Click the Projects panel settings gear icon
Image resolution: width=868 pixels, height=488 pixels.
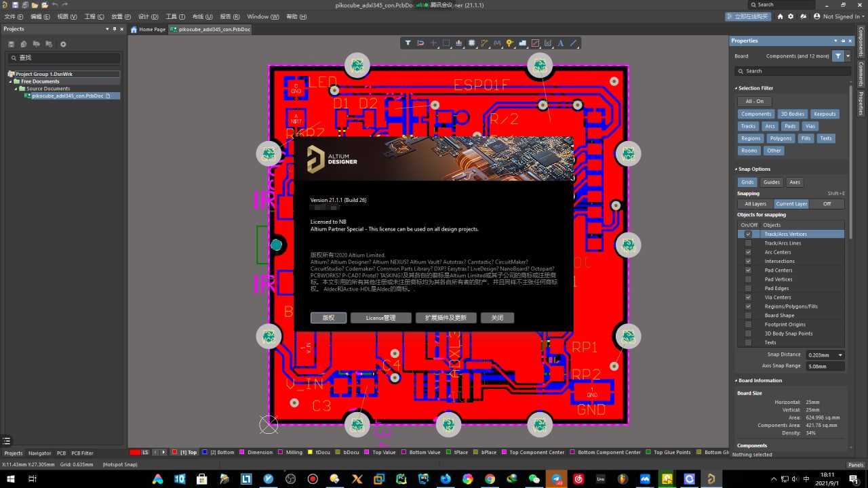pos(63,44)
